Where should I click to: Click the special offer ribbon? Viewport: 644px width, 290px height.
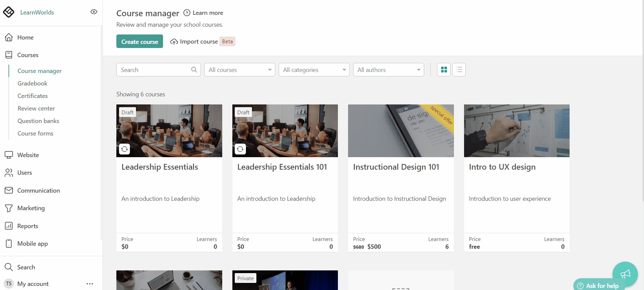441,115
